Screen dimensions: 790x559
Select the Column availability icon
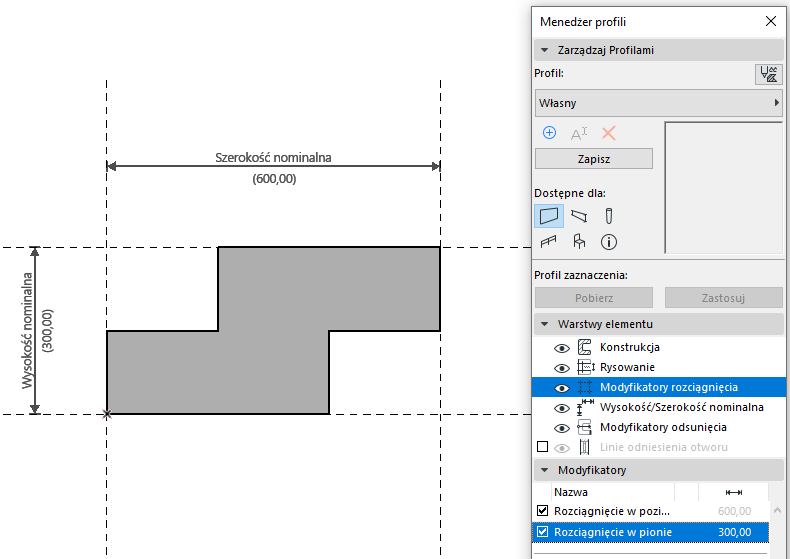609,216
